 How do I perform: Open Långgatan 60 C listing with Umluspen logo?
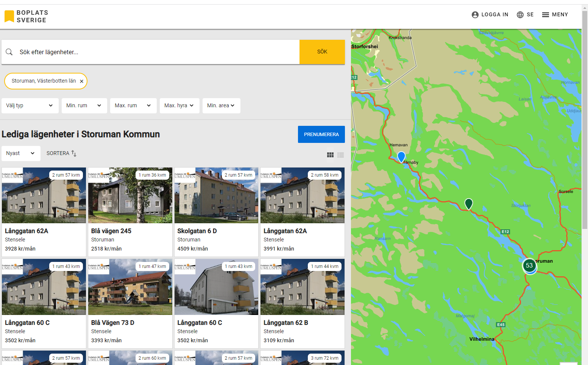click(44, 304)
